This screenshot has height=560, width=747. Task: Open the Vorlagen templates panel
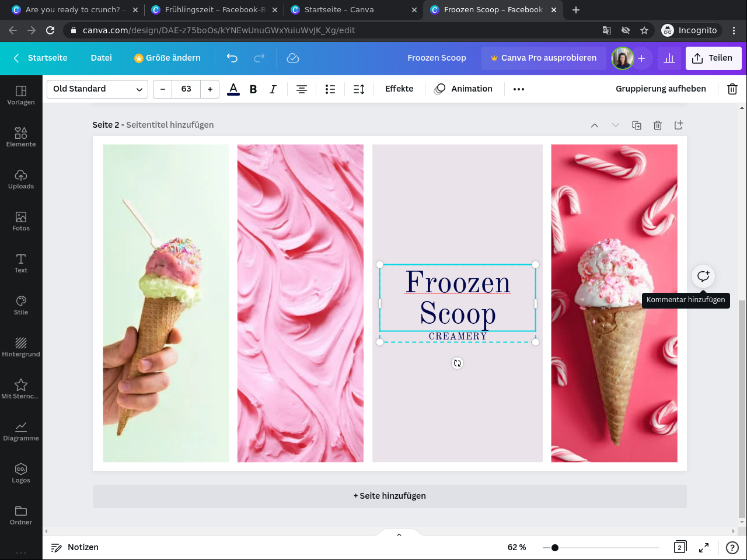click(21, 95)
